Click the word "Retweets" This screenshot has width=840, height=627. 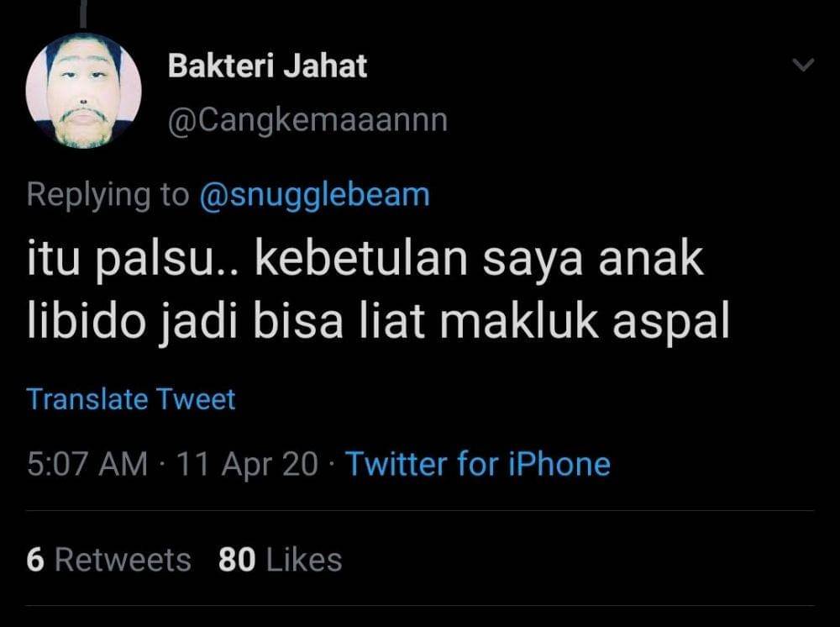click(123, 560)
